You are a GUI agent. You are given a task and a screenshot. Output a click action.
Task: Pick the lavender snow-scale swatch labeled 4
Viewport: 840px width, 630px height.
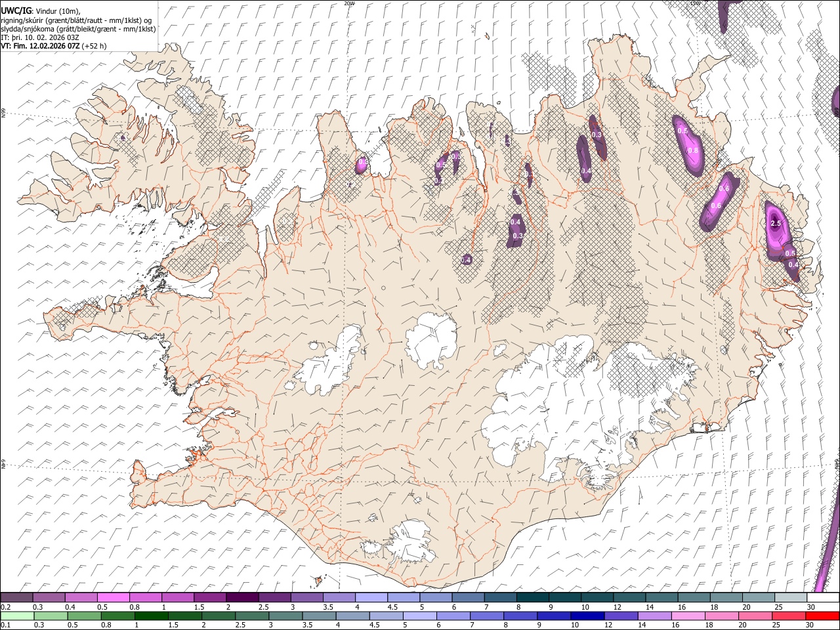(x=371, y=597)
